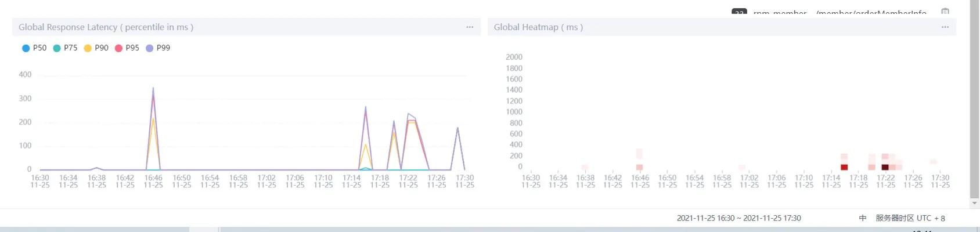Click the latency peak near 17:16
This screenshot has height=232, width=980.
tap(366, 107)
